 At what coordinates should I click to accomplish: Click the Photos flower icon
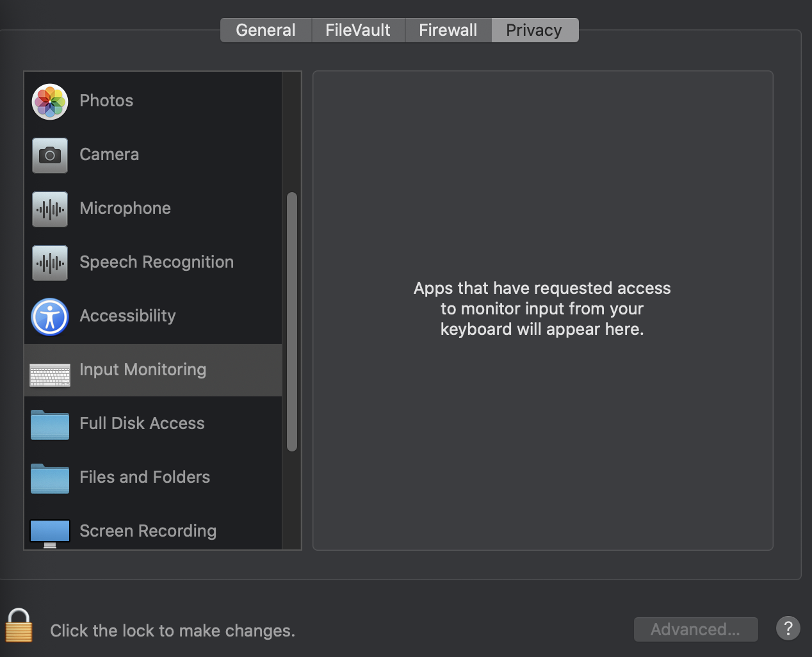tap(50, 102)
